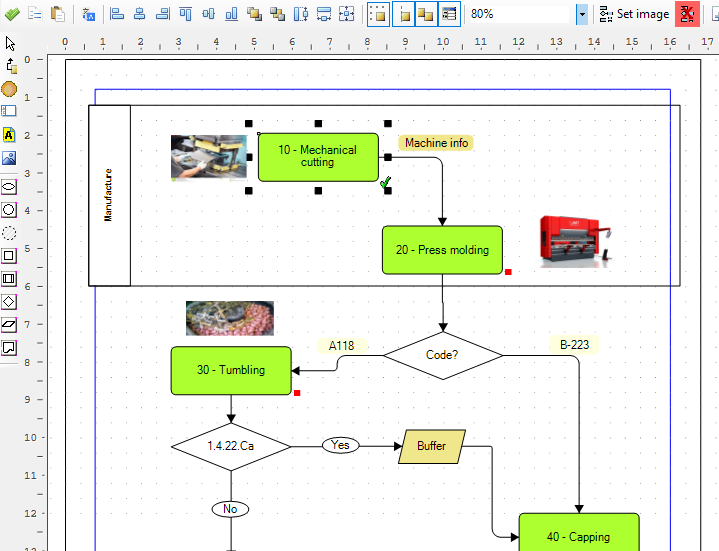Open the zoom level dropdown arrow
The image size is (719, 551).
582,14
